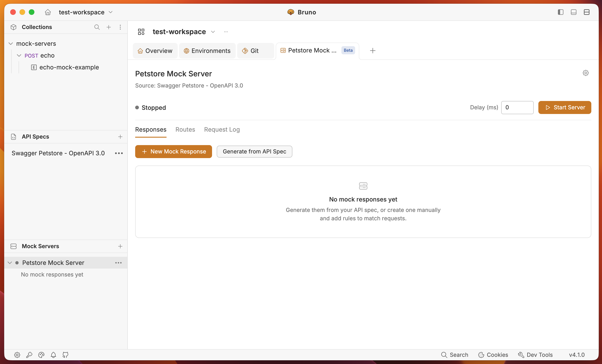Click the Beta badge on tab

[348, 51]
